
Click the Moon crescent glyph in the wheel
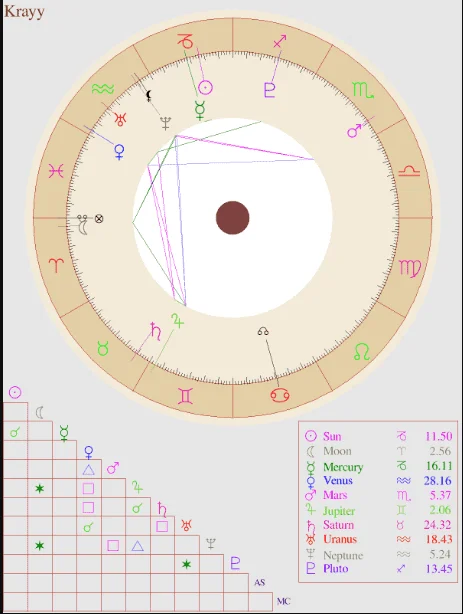tap(82, 228)
